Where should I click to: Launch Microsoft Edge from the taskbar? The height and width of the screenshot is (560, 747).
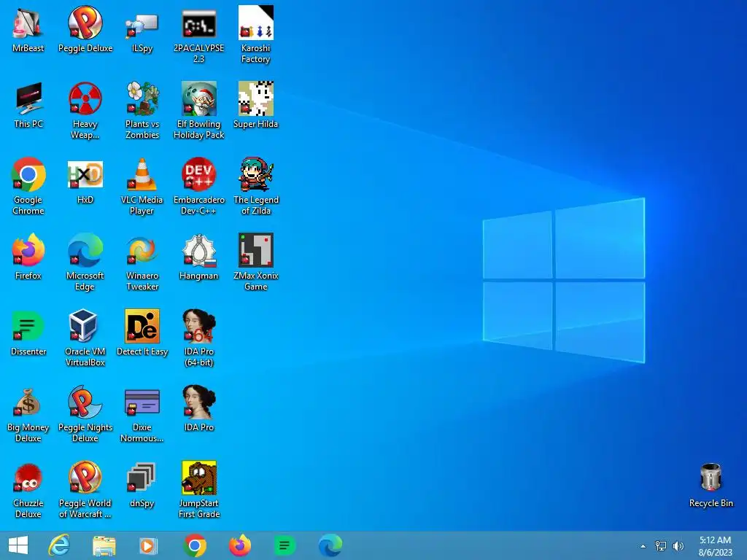click(330, 545)
